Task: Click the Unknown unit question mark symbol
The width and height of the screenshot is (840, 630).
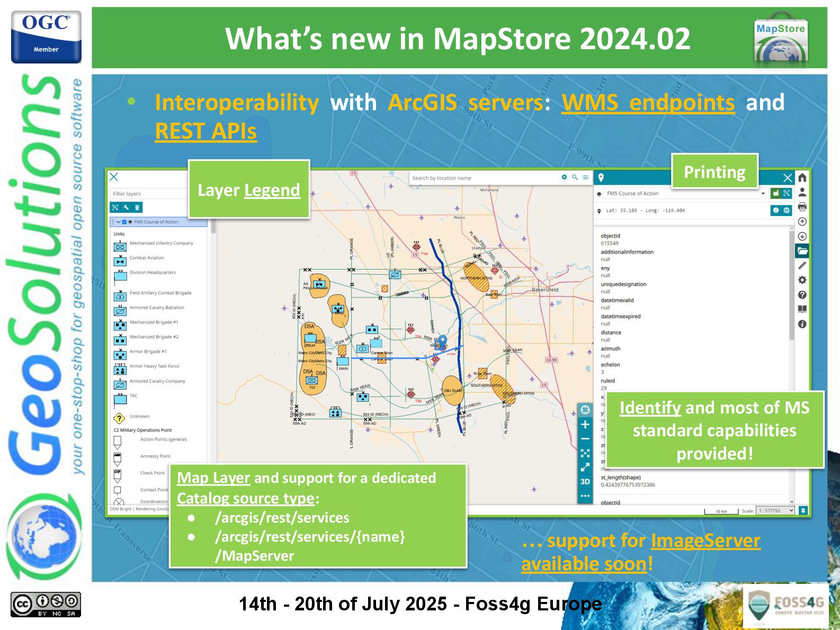Action: [120, 418]
